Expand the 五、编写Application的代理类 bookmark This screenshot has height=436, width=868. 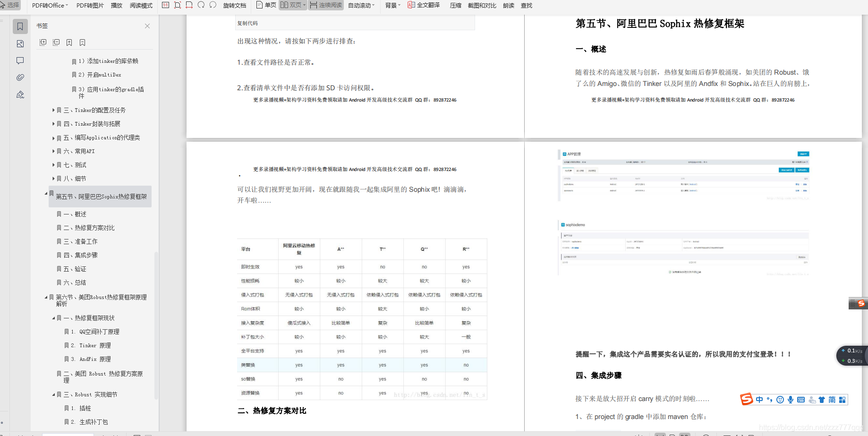[x=53, y=138]
